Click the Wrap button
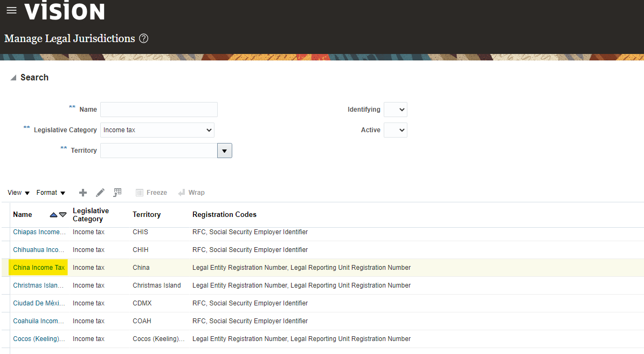644x354 pixels. point(191,193)
